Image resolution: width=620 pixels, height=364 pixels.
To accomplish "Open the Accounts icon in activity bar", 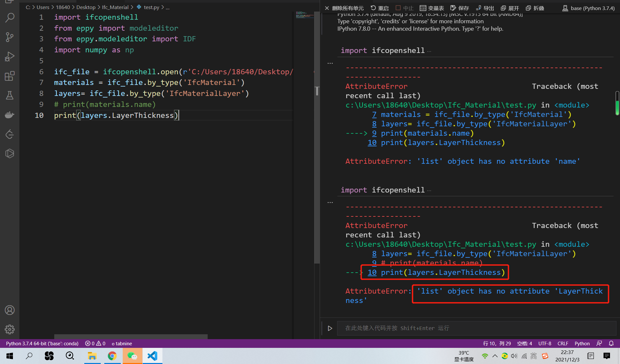I will coord(10,310).
